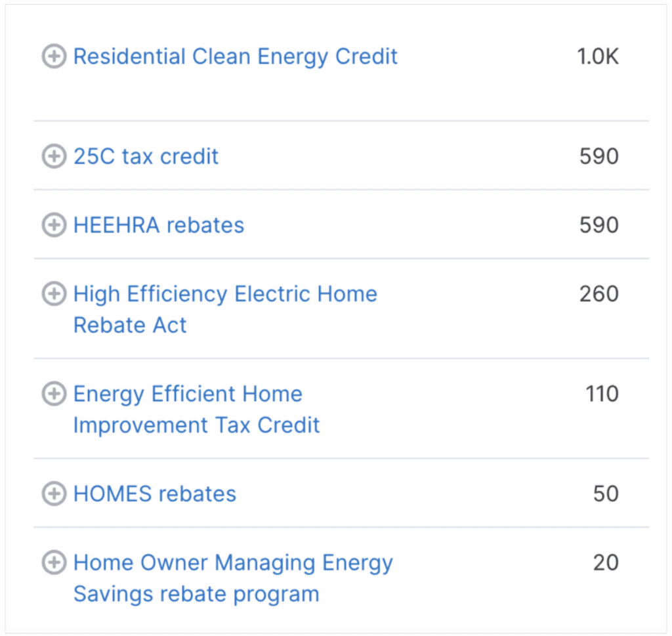Click the 1.0K volume value
This screenshot has height=636, width=672.
click(598, 56)
